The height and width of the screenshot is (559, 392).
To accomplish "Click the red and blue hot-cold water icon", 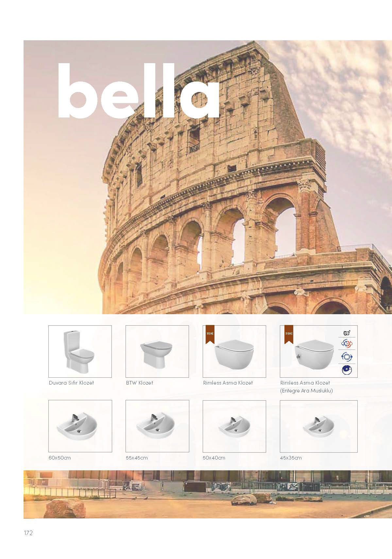I will pyautogui.click(x=347, y=344).
